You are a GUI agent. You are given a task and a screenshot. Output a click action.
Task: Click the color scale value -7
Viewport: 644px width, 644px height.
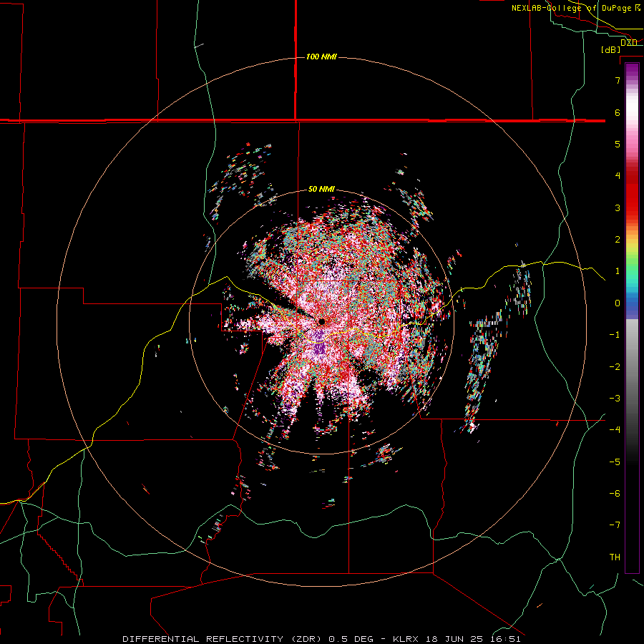615,525
